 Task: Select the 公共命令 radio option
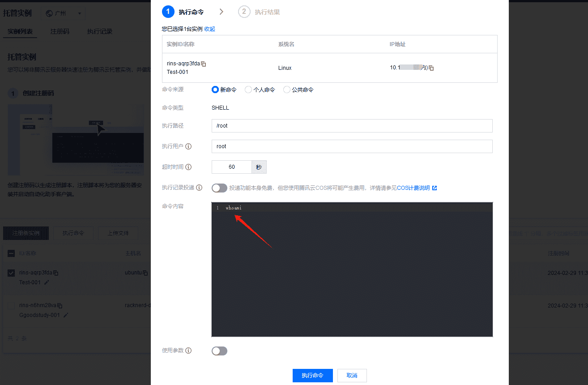click(286, 90)
